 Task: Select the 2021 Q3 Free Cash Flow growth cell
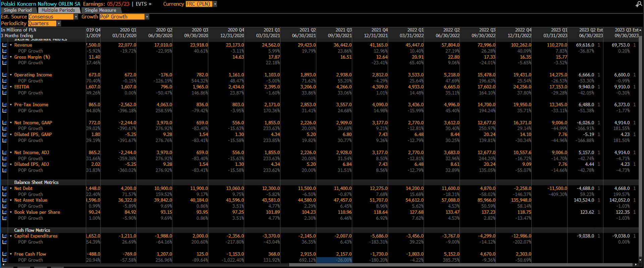click(x=334, y=260)
